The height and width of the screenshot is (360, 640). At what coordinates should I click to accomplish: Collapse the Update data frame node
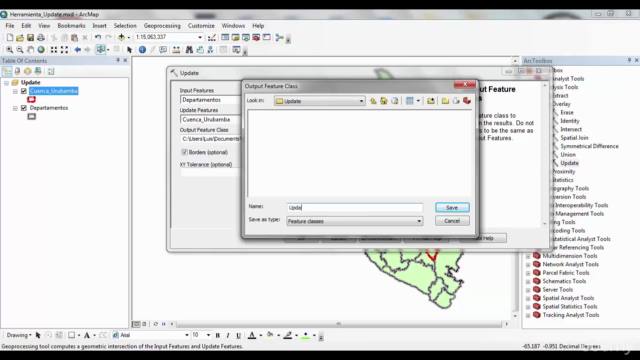coord(7,82)
